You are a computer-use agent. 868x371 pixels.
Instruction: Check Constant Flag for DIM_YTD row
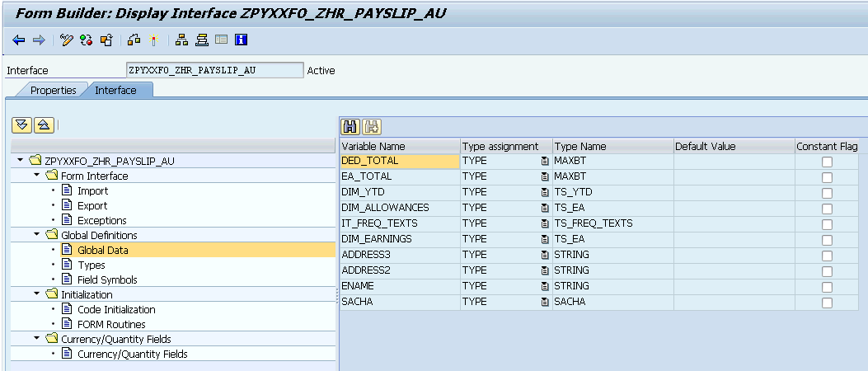click(827, 193)
